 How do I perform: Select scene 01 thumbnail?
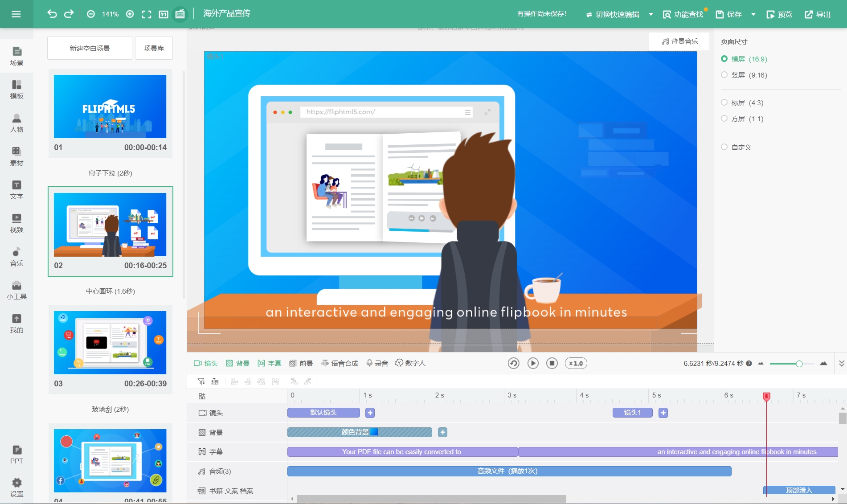tap(110, 107)
